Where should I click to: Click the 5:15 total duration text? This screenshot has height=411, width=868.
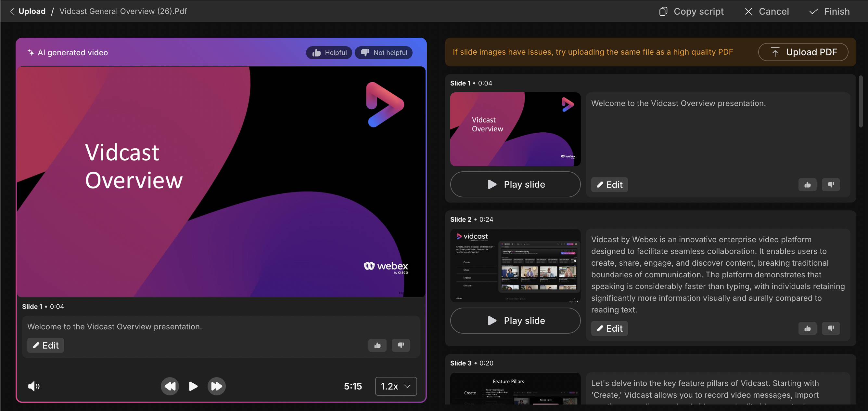pyautogui.click(x=353, y=386)
